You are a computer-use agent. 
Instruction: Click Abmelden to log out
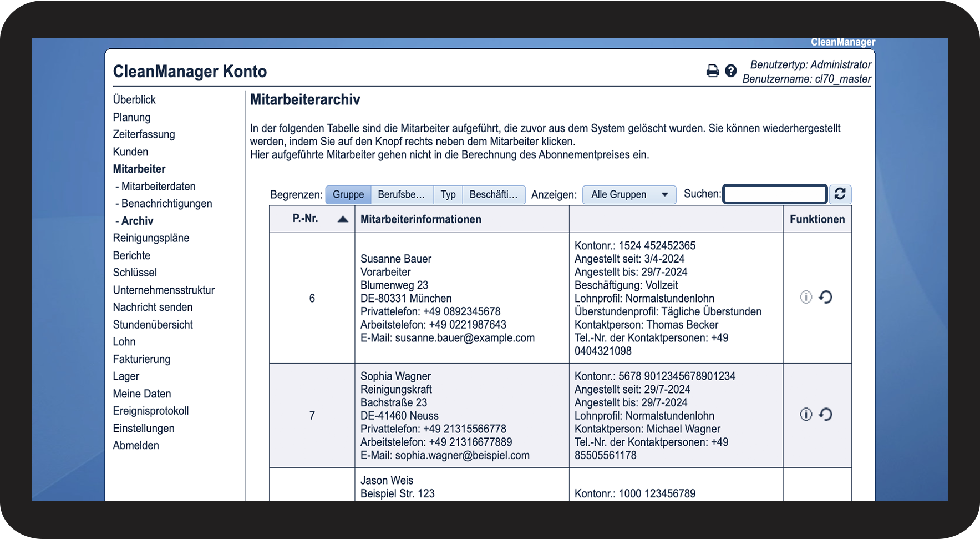tap(136, 446)
